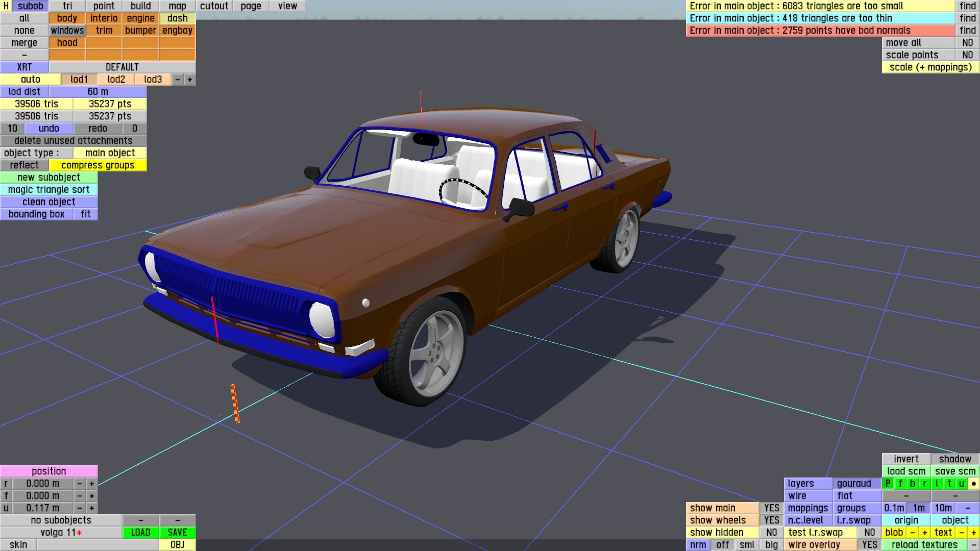Click the black dot view button
This screenshot has height=551, width=980.
[973, 484]
